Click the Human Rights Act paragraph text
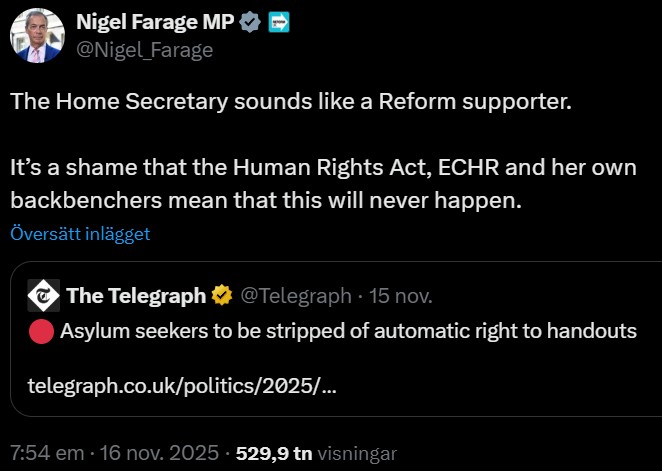 tap(324, 184)
